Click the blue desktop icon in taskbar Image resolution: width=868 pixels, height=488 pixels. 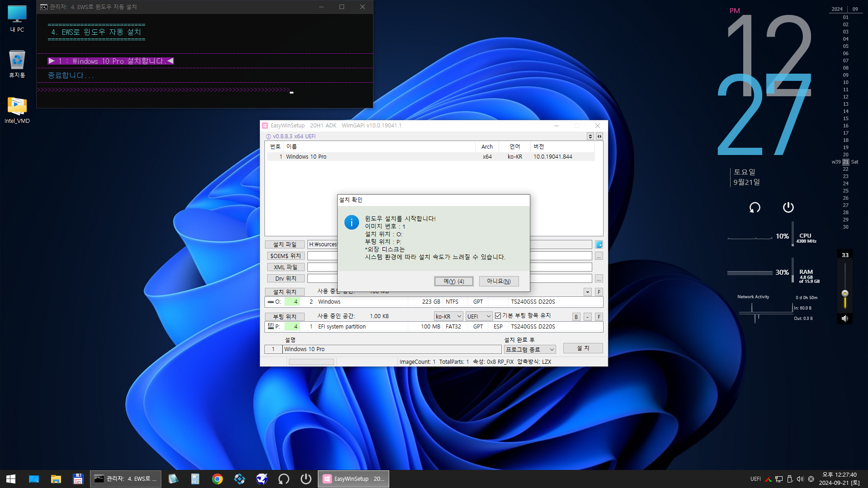[x=34, y=479]
